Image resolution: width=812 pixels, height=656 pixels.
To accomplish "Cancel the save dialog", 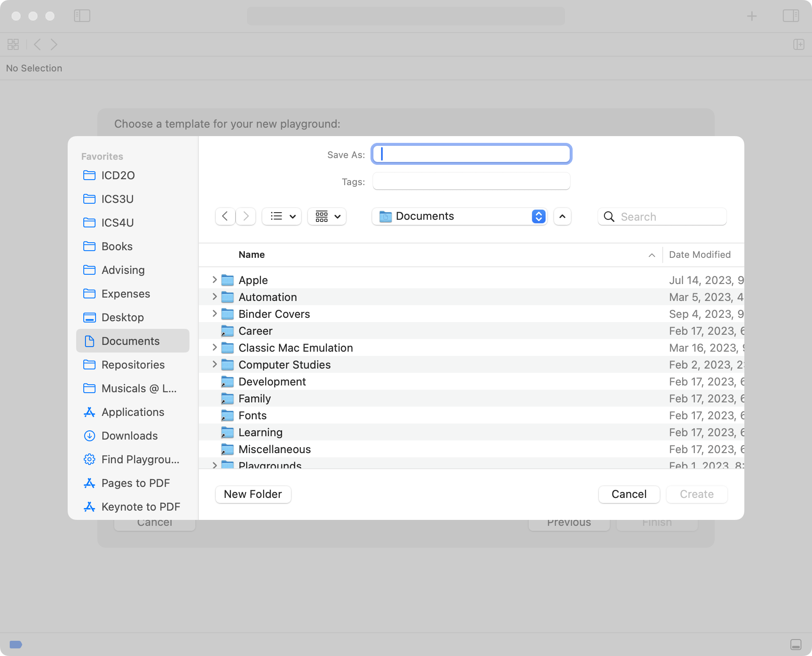I will pyautogui.click(x=628, y=494).
